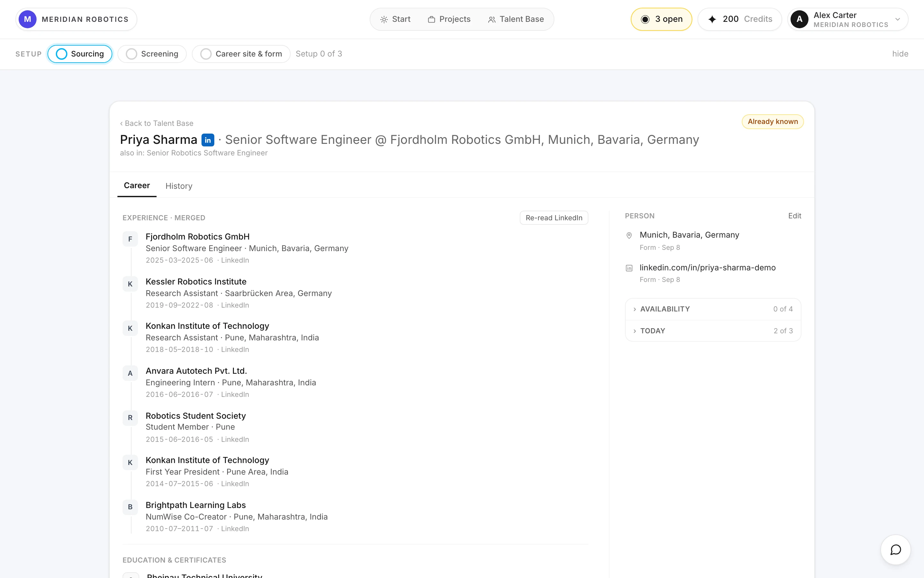This screenshot has width=924, height=578.
Task: Click the Re-read LinkedIn button
Action: pyautogui.click(x=554, y=218)
